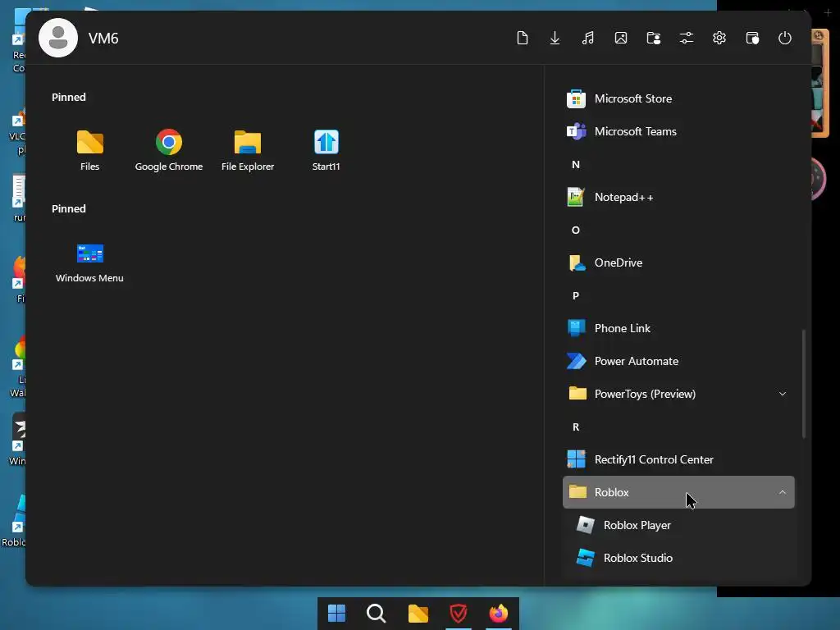Expand the PowerToys (Preview) folder chevron
This screenshot has height=630, width=840.
coord(783,394)
